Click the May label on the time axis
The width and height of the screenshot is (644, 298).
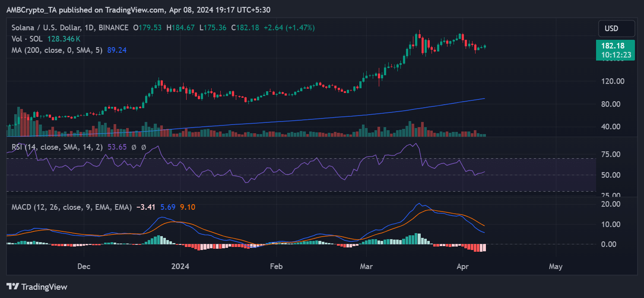pos(555,266)
